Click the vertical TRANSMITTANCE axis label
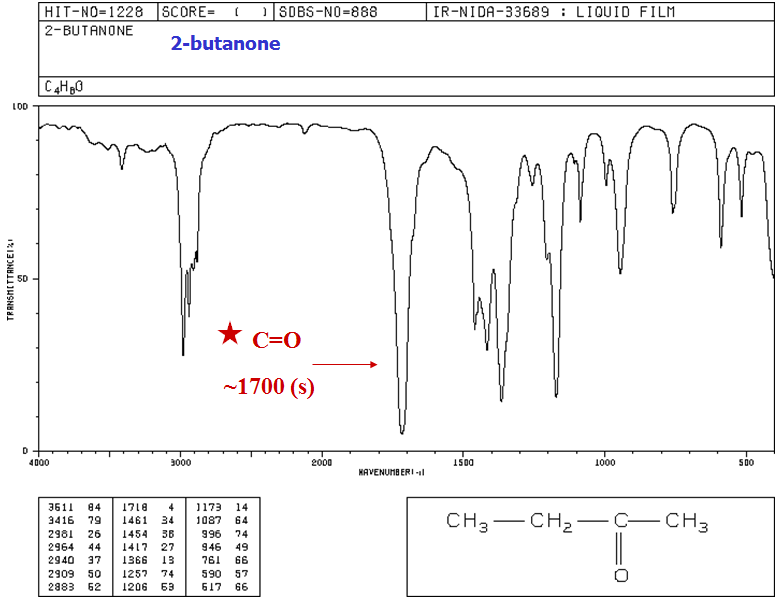 tap(9, 279)
